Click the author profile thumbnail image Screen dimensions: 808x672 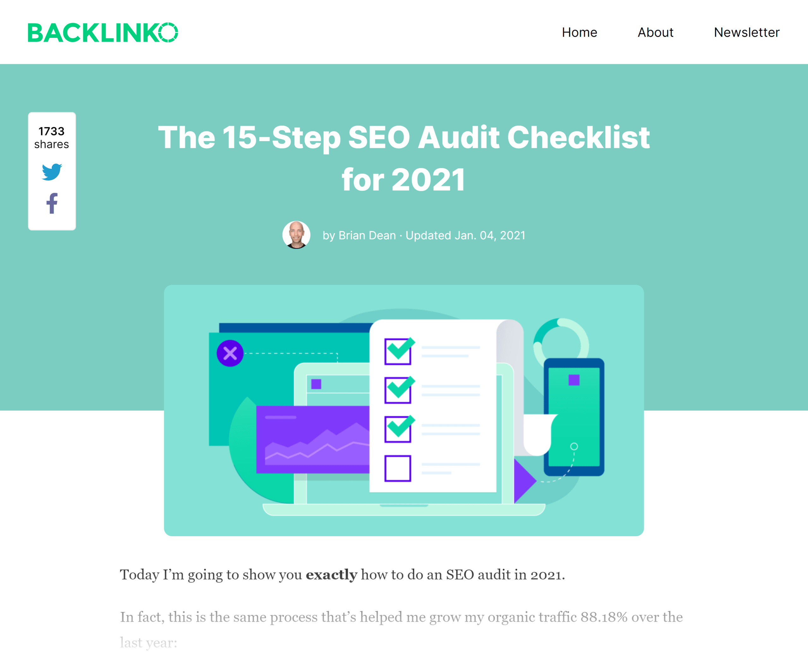point(296,235)
